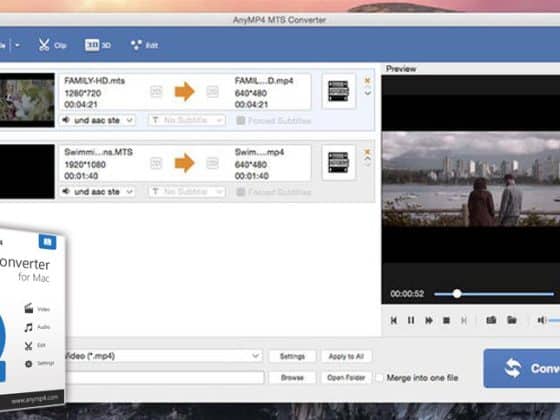The width and height of the screenshot is (560, 420).
Task: Click the FAMIL...D.mp4 output file name
Action: click(x=264, y=81)
